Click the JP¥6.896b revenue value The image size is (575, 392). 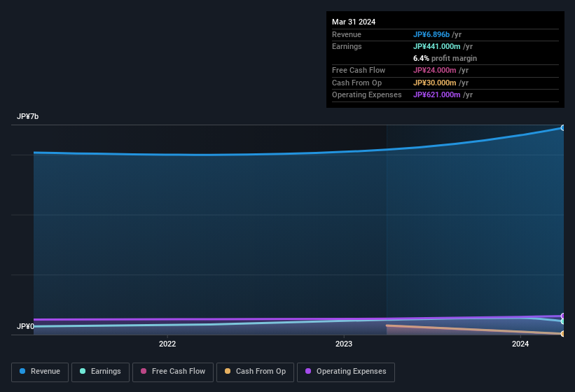click(431, 34)
